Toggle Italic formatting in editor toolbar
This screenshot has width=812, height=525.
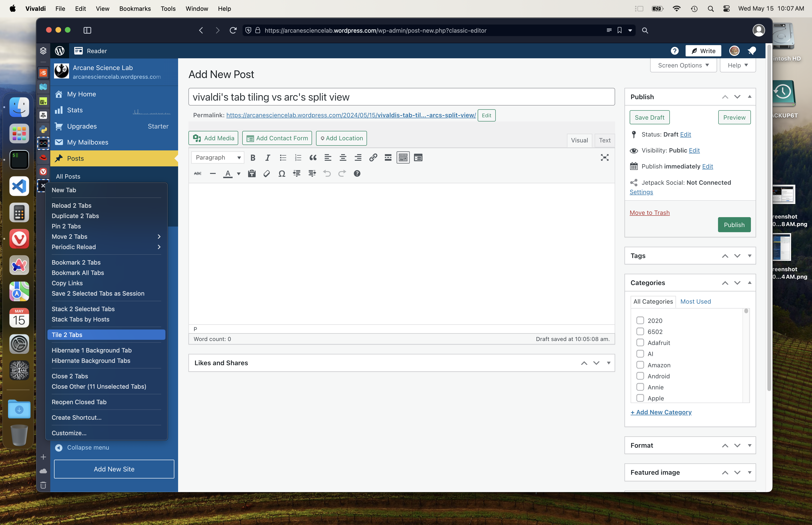267,157
